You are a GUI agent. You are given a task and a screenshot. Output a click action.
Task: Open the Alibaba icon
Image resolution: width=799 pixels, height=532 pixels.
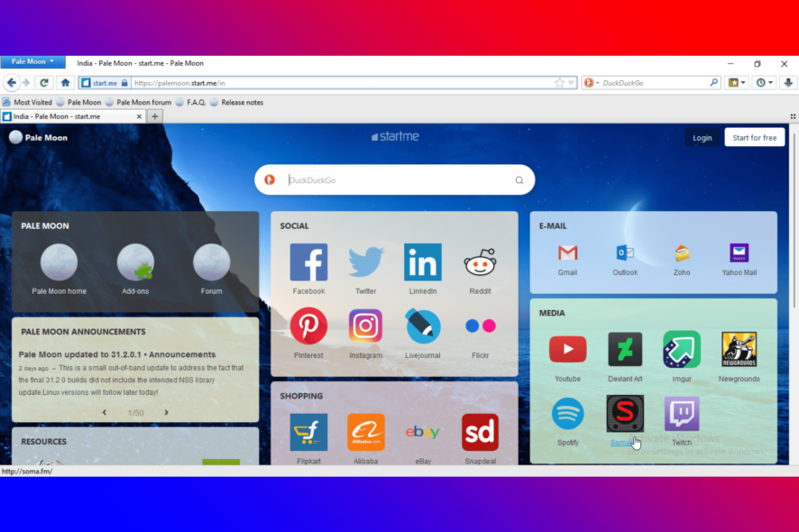(x=365, y=432)
